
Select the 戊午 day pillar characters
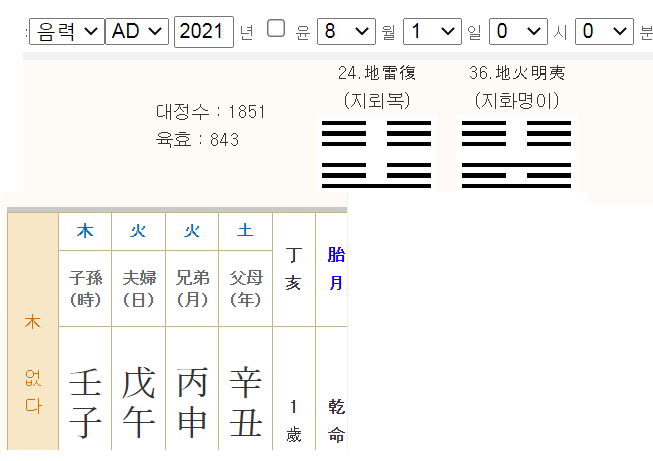coord(138,403)
